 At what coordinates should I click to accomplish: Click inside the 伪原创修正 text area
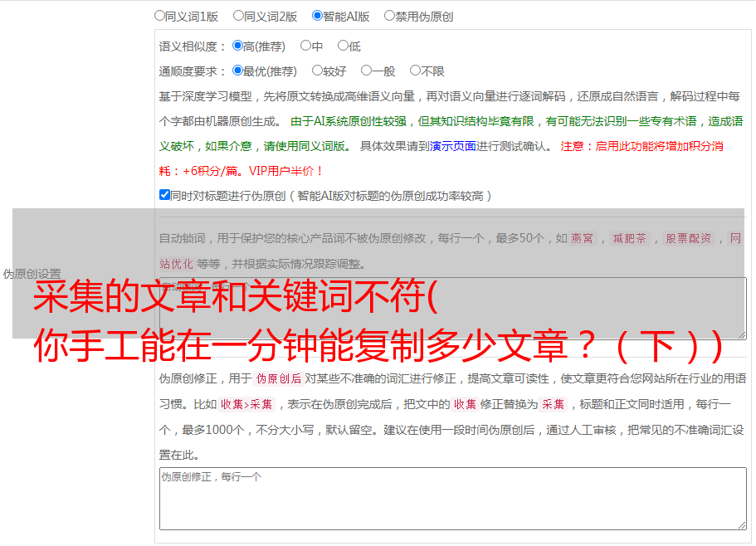click(452, 498)
